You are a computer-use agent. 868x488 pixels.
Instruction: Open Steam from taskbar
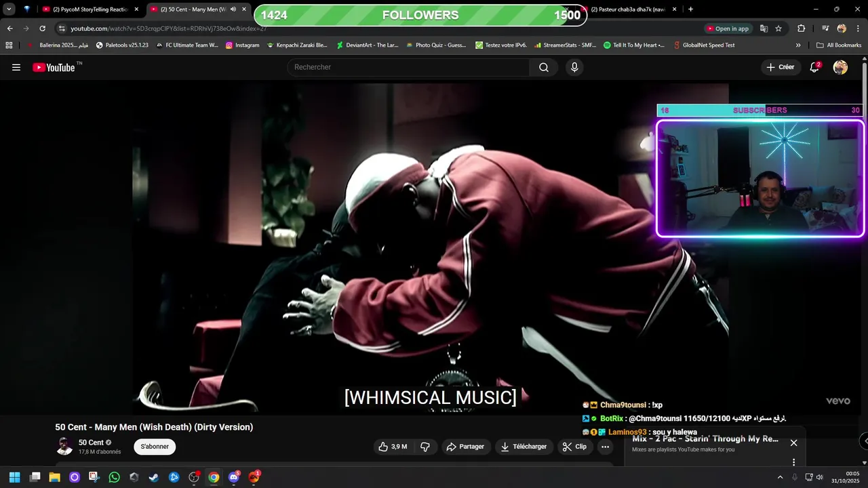click(154, 477)
